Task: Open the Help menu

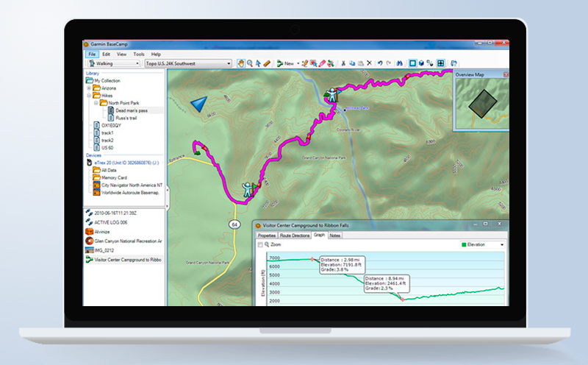Action: point(156,54)
